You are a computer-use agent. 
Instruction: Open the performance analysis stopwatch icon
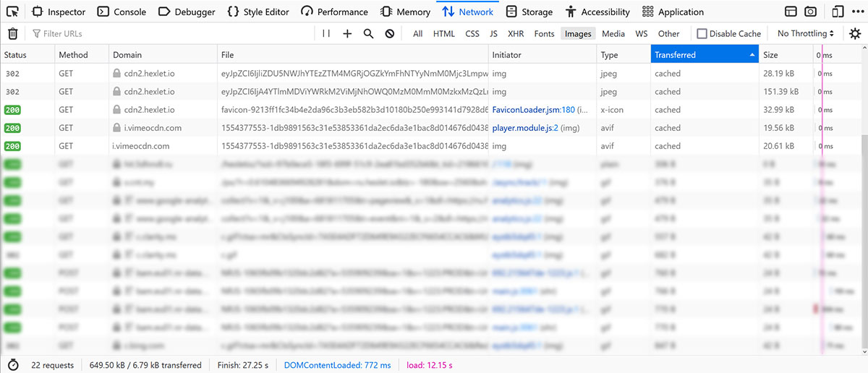point(13,365)
